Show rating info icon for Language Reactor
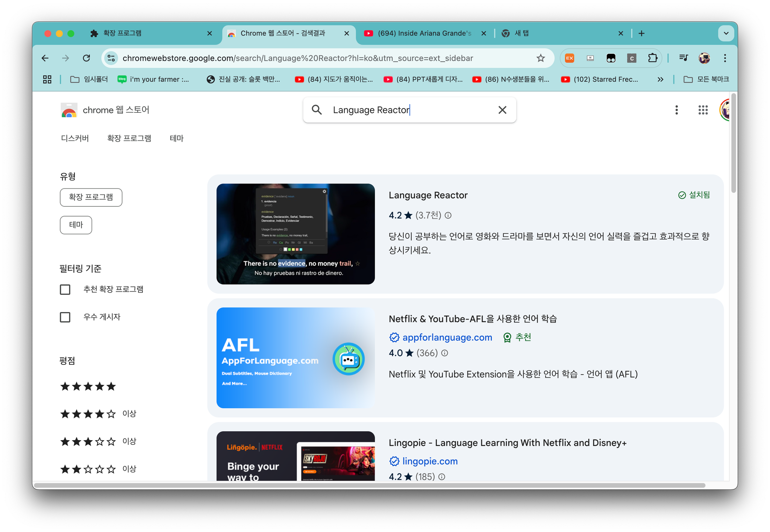This screenshot has height=532, width=770. click(x=448, y=215)
